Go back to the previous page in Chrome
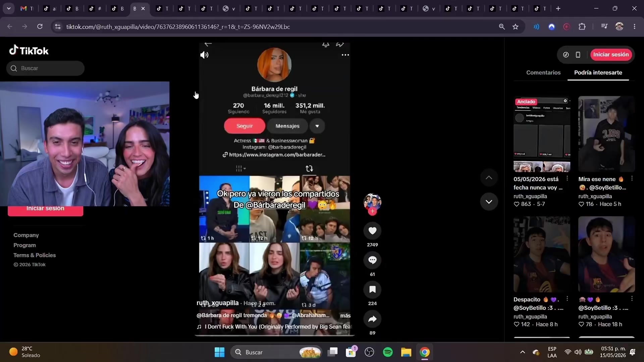Screen dimensions: 644x362 coord(10,26)
